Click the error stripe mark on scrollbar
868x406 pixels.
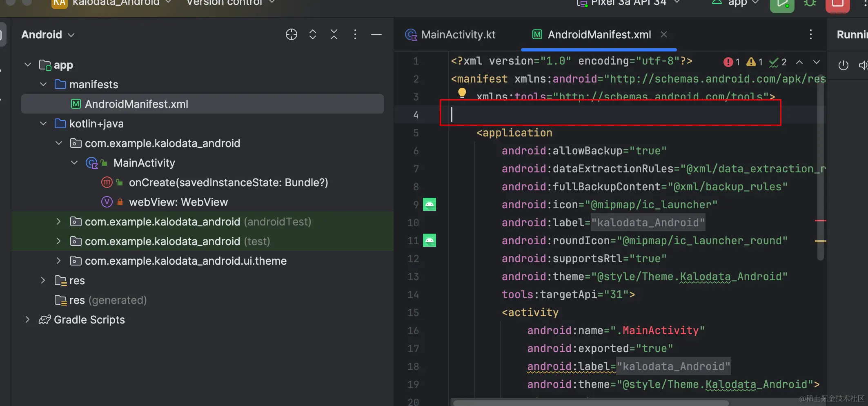coord(821,221)
